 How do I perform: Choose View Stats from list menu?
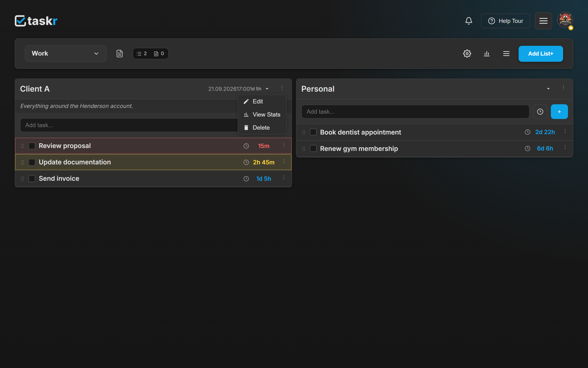click(x=262, y=115)
